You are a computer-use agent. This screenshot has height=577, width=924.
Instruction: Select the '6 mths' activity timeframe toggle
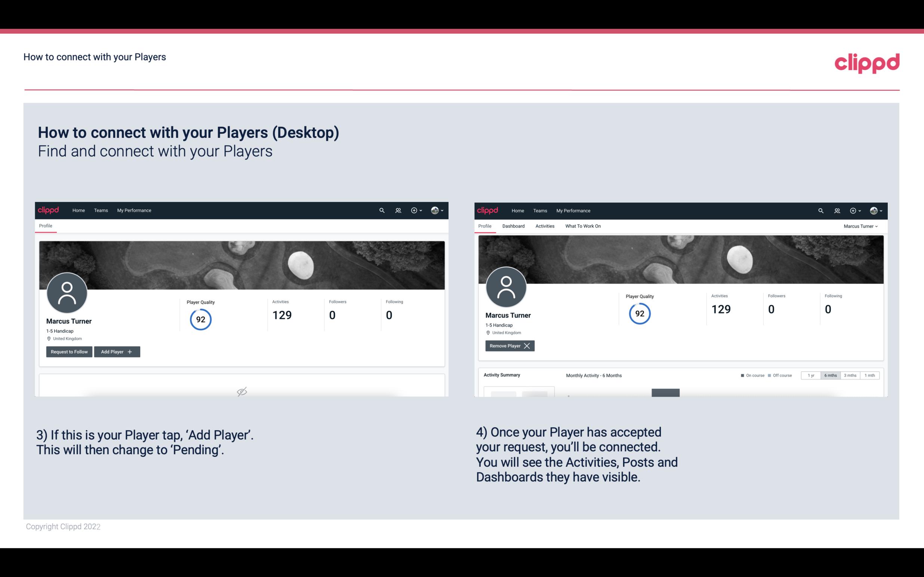(829, 375)
